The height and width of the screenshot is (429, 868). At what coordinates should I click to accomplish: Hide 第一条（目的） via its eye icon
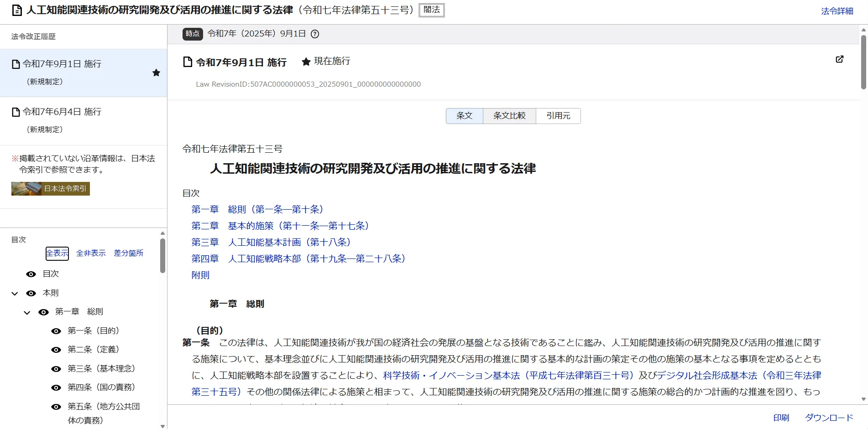[x=56, y=331]
